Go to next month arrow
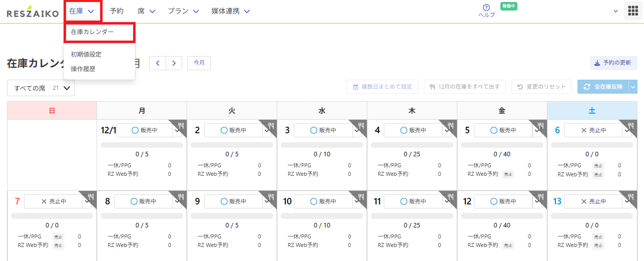644x261 pixels. 174,63
